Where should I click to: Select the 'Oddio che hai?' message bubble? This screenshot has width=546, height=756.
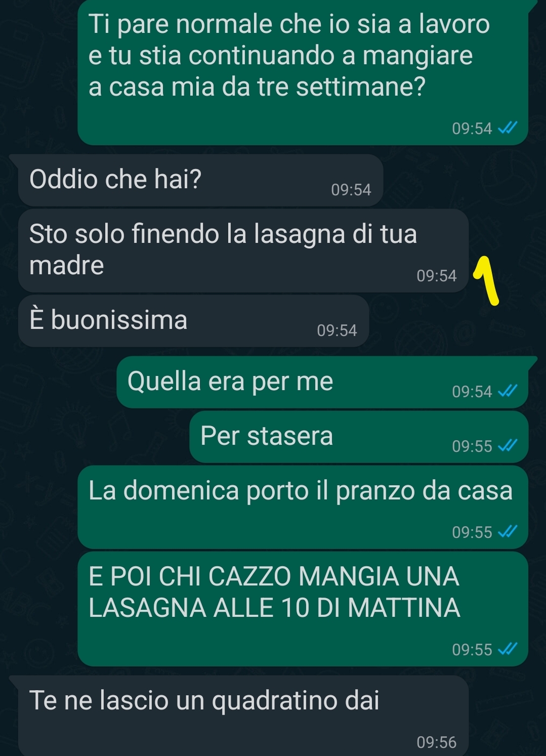200,181
